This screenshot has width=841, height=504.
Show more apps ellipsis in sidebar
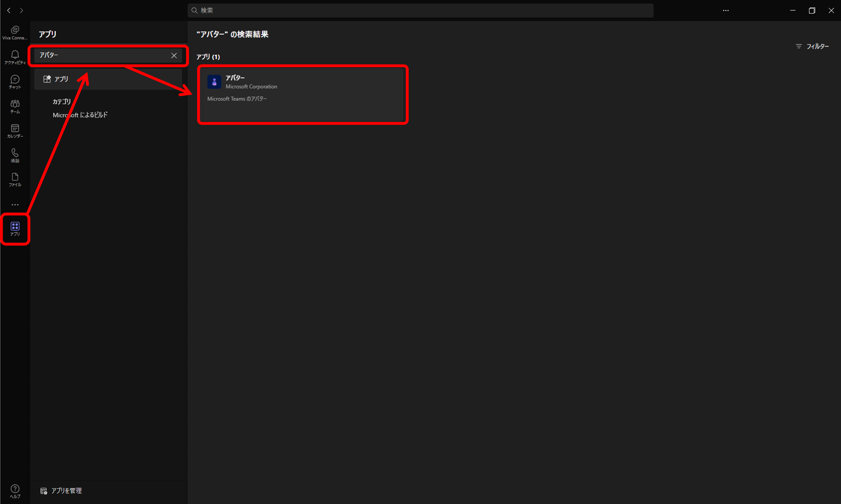tap(15, 204)
